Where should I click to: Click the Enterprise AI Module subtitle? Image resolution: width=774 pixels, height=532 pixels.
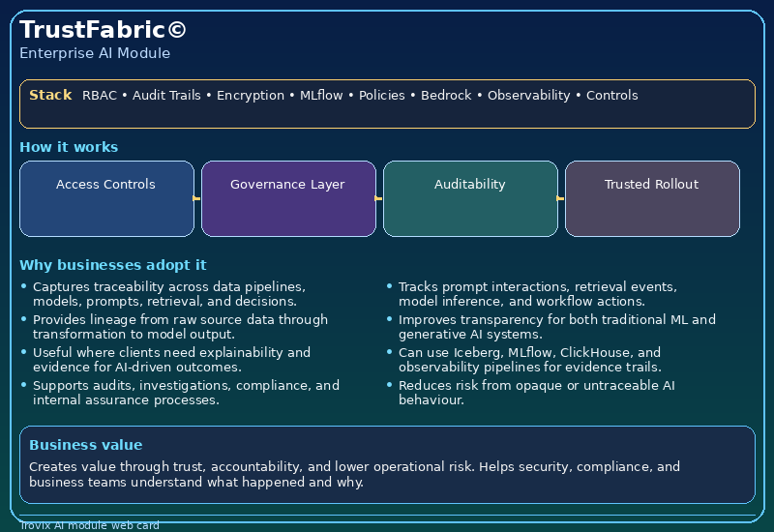[95, 53]
